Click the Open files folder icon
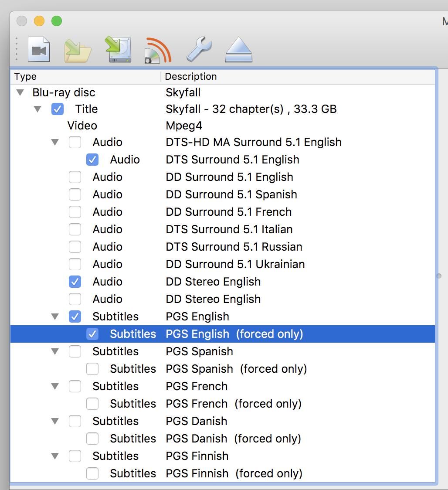The width and height of the screenshot is (448, 490). pyautogui.click(x=78, y=50)
